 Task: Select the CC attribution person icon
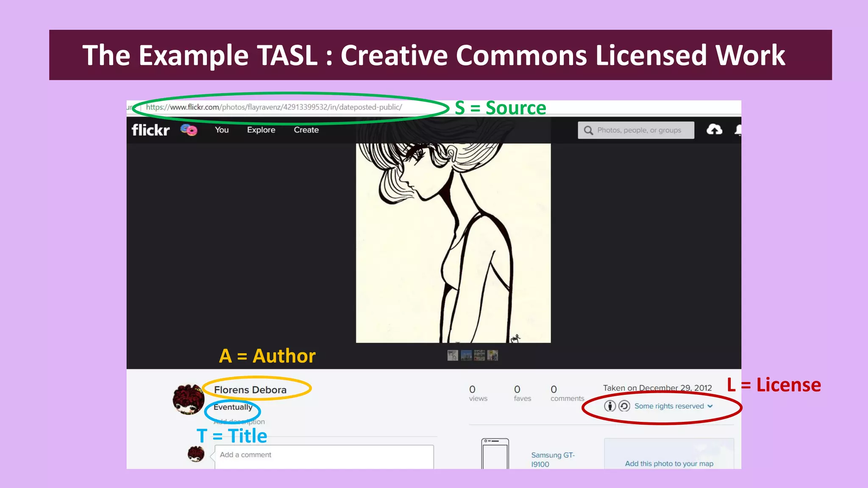pyautogui.click(x=610, y=406)
